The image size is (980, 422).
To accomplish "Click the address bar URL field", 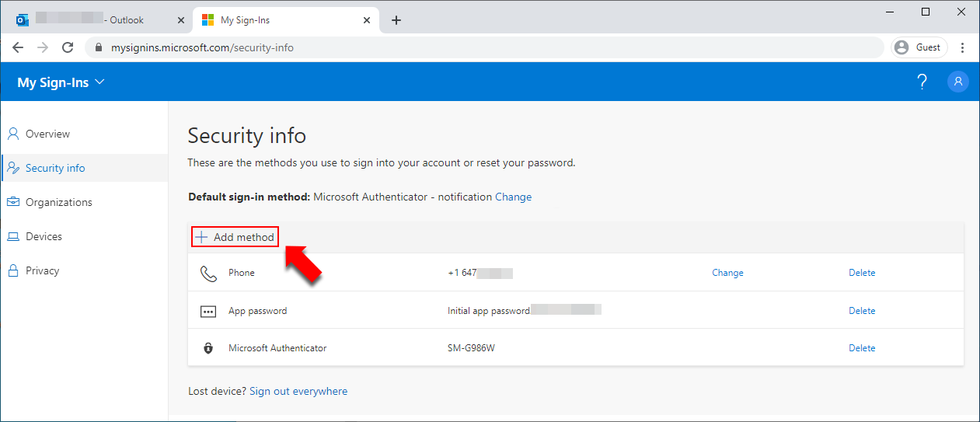I will click(484, 47).
